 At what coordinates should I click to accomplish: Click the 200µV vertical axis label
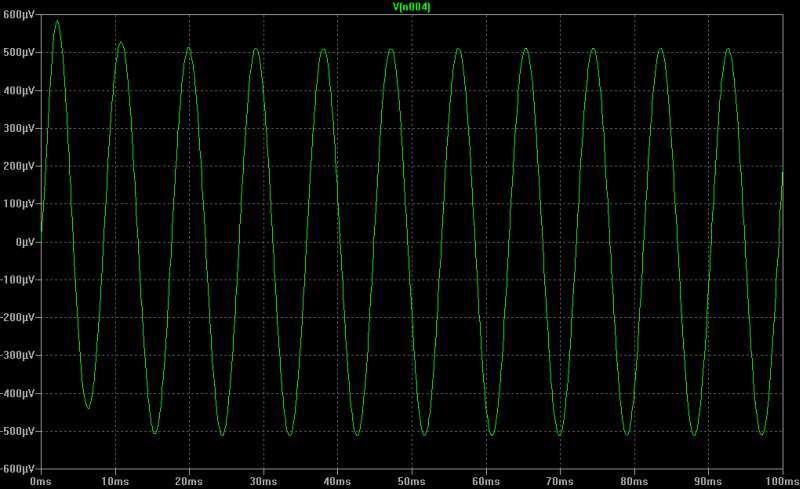19,166
